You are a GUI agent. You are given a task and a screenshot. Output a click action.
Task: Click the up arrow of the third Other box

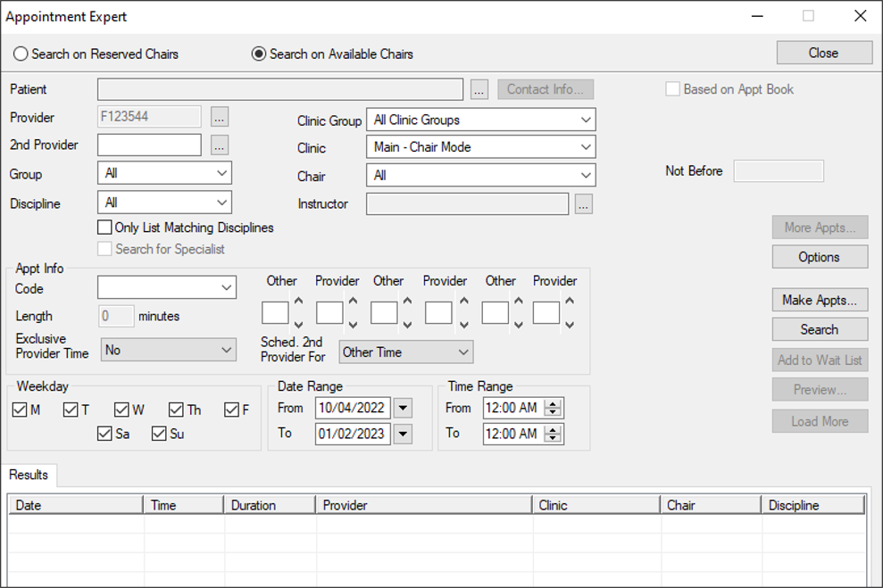(518, 301)
